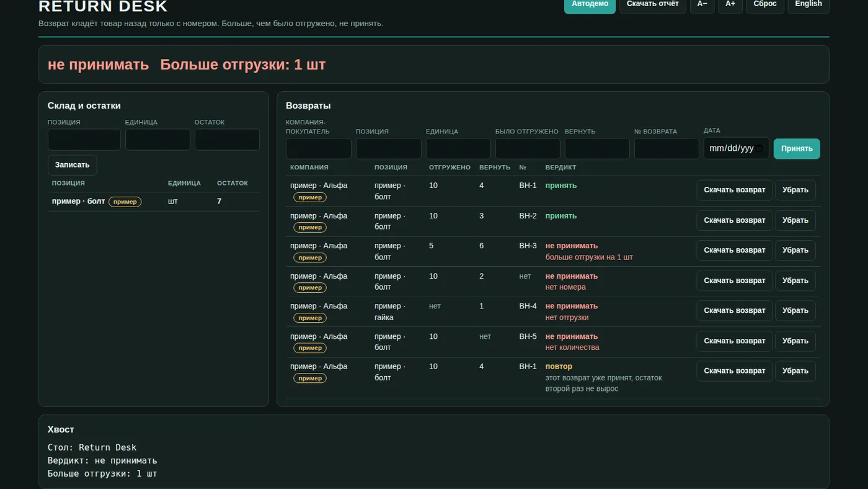Click the verdict note больше отгрузки на 1 шт
Screen dimensions: 868x489
(x=589, y=257)
